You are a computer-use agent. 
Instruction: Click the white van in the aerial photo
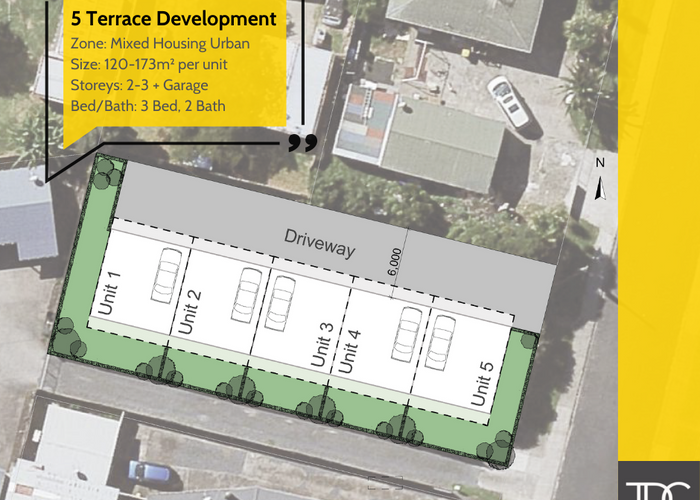[x=509, y=102]
